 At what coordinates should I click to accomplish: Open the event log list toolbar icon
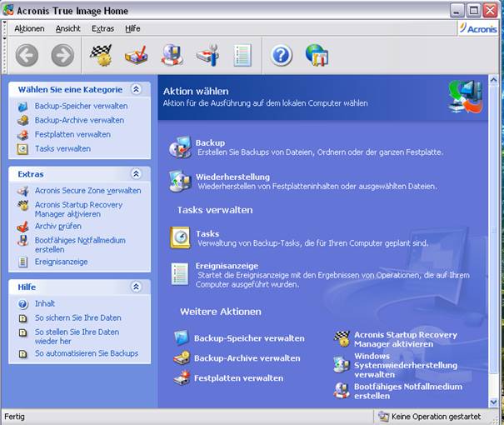tap(242, 55)
